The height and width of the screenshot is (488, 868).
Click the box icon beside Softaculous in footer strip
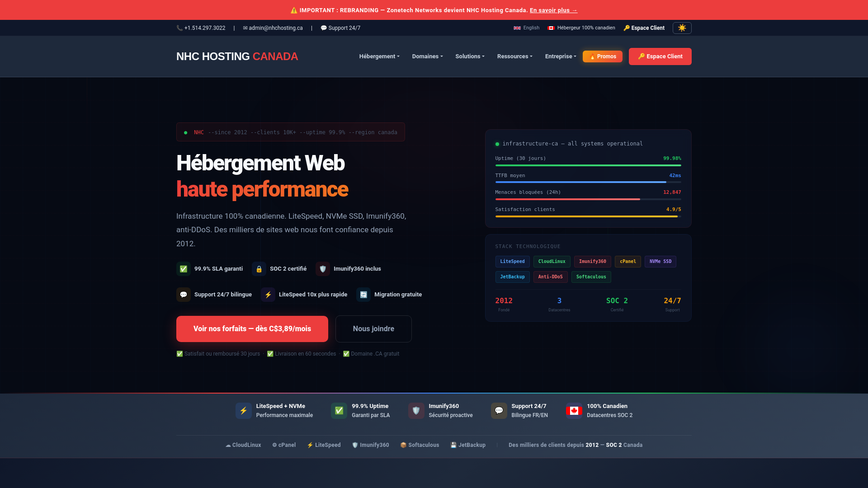[x=403, y=445]
